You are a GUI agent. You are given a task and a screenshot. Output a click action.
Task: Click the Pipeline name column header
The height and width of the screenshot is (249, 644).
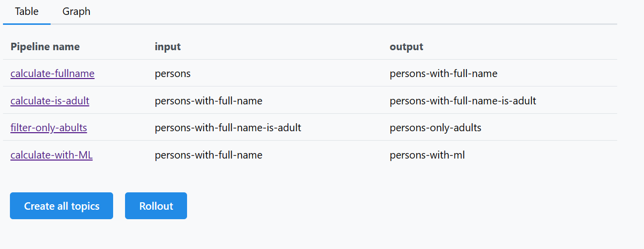(x=45, y=47)
